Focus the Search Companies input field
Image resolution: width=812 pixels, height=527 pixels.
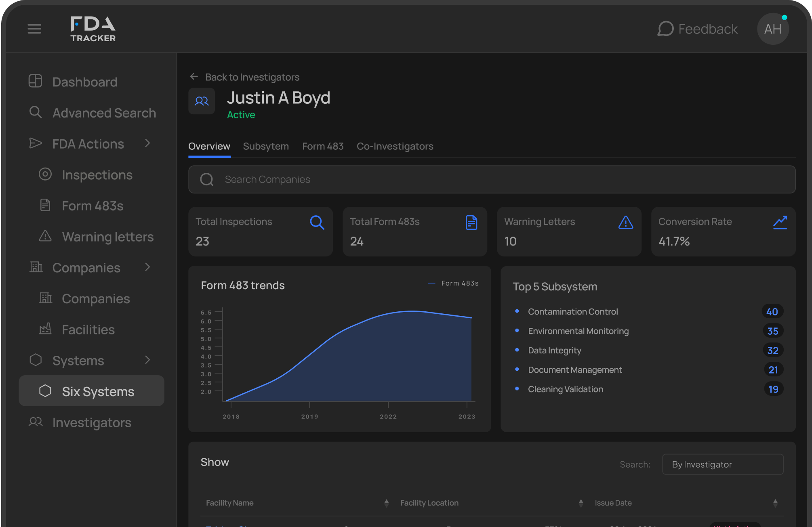click(492, 179)
